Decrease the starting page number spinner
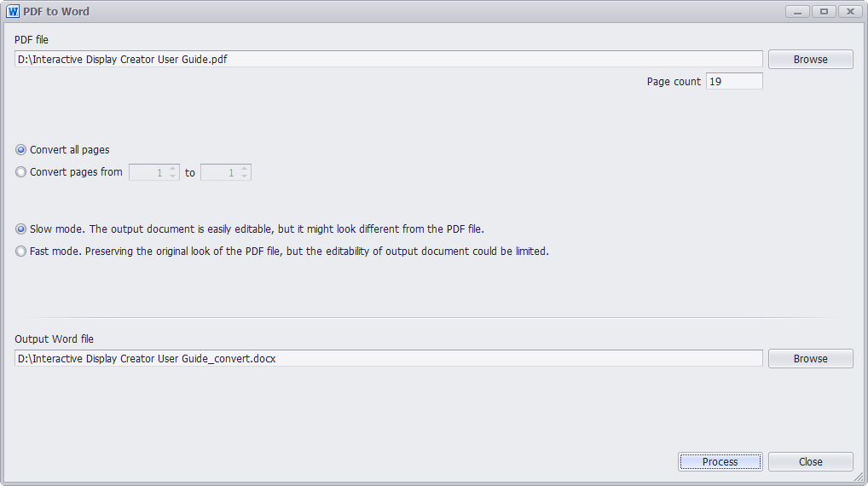This screenshot has width=868, height=486. [173, 176]
